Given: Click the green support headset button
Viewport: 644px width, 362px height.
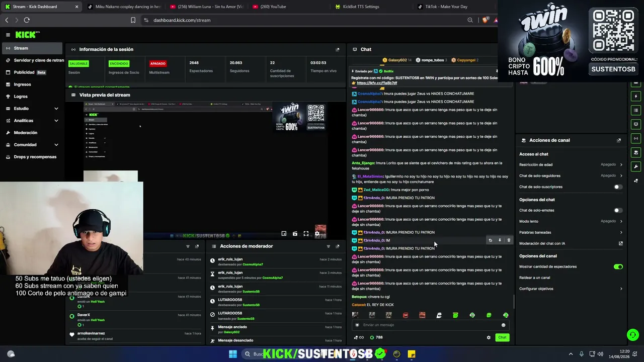Looking at the screenshot, I should pyautogui.click(x=633, y=334).
